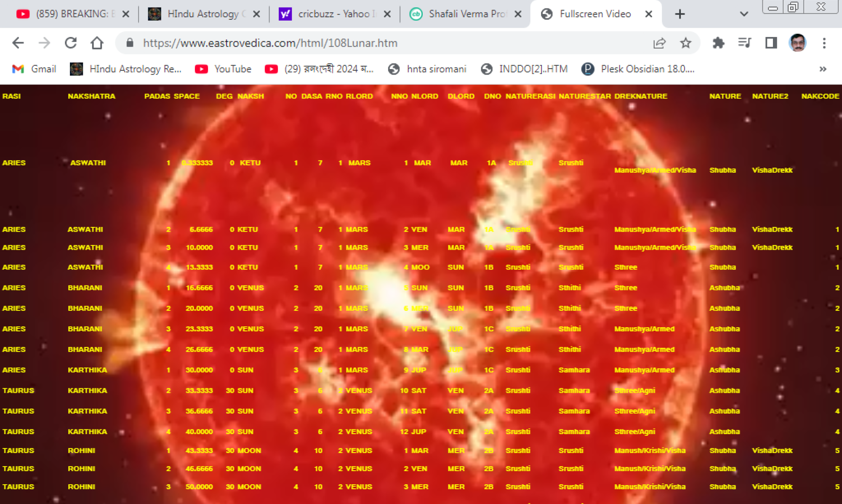
Task: Share this page via the share icon
Action: (x=659, y=43)
